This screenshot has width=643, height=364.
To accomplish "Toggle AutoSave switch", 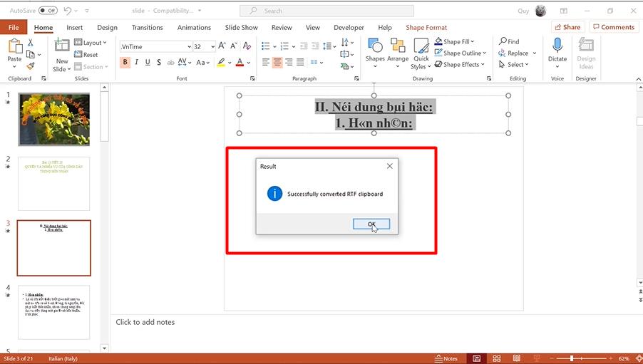I will coord(48,11).
